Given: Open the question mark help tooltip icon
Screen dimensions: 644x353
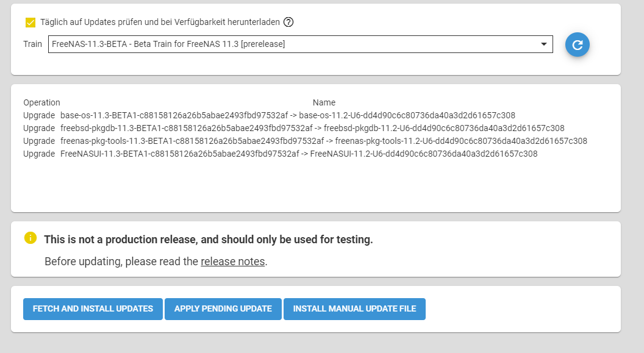Looking at the screenshot, I should coord(288,22).
